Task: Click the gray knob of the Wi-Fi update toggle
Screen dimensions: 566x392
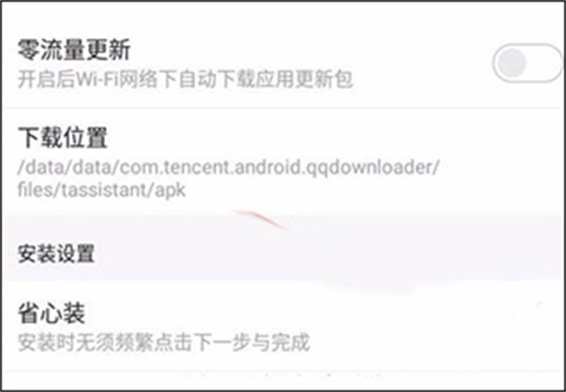Action: click(x=512, y=64)
